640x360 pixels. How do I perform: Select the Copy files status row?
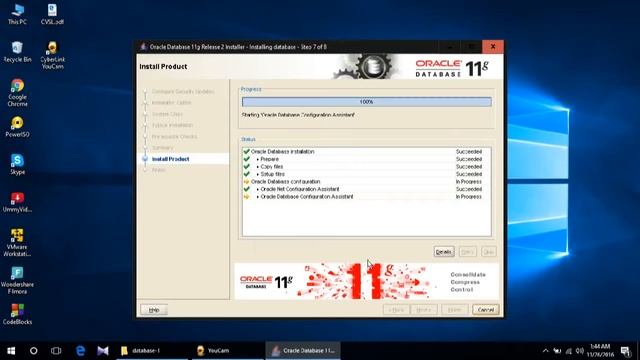pyautogui.click(x=367, y=167)
